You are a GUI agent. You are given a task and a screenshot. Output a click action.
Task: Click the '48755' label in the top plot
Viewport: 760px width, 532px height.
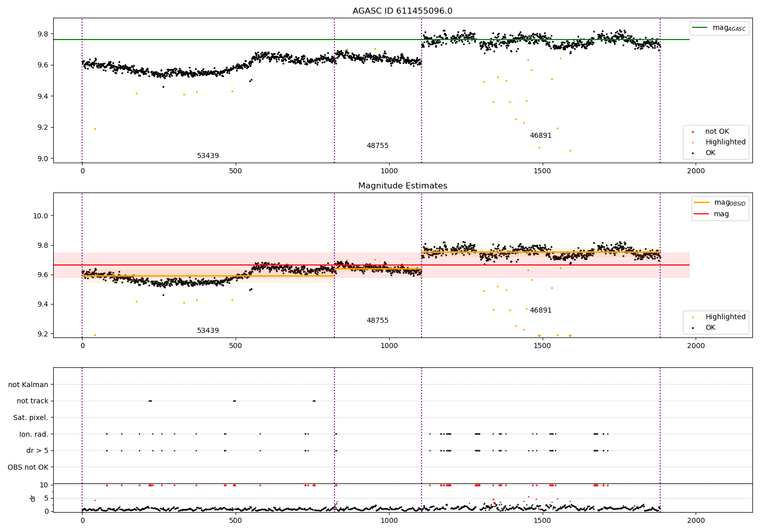tap(377, 145)
